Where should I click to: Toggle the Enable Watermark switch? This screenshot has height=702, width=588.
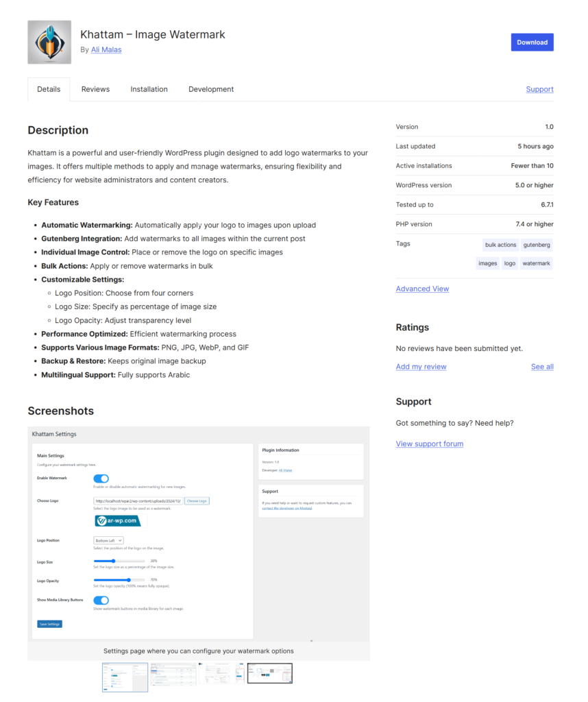tap(101, 478)
